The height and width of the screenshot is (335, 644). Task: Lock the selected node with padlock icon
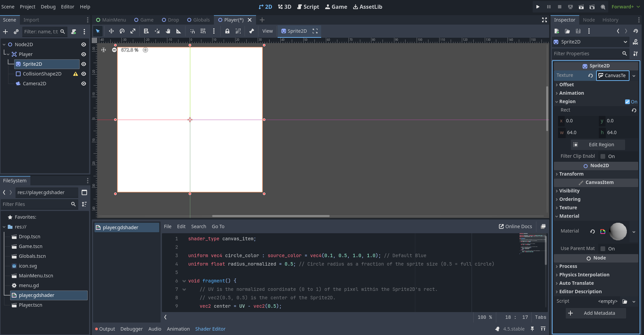(227, 31)
